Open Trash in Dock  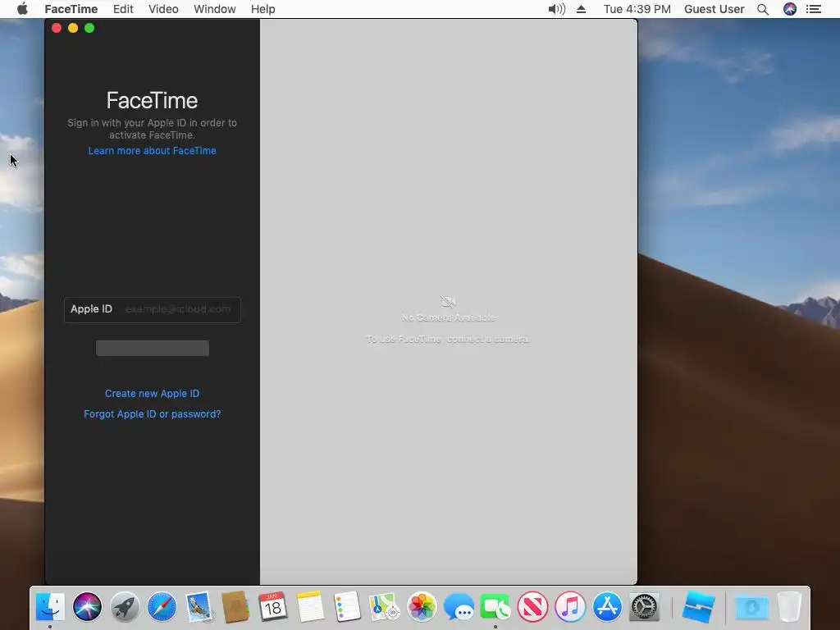tap(790, 607)
